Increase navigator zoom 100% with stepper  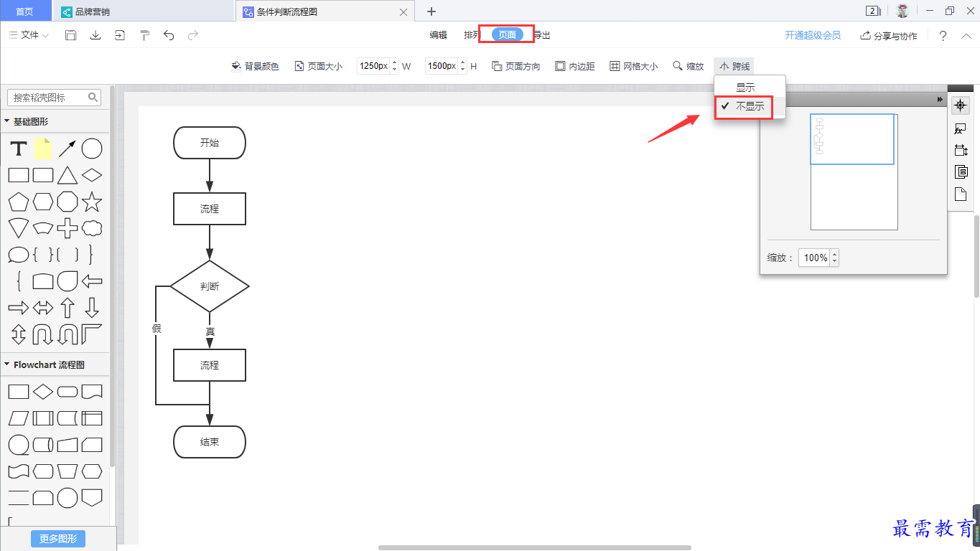(x=834, y=254)
